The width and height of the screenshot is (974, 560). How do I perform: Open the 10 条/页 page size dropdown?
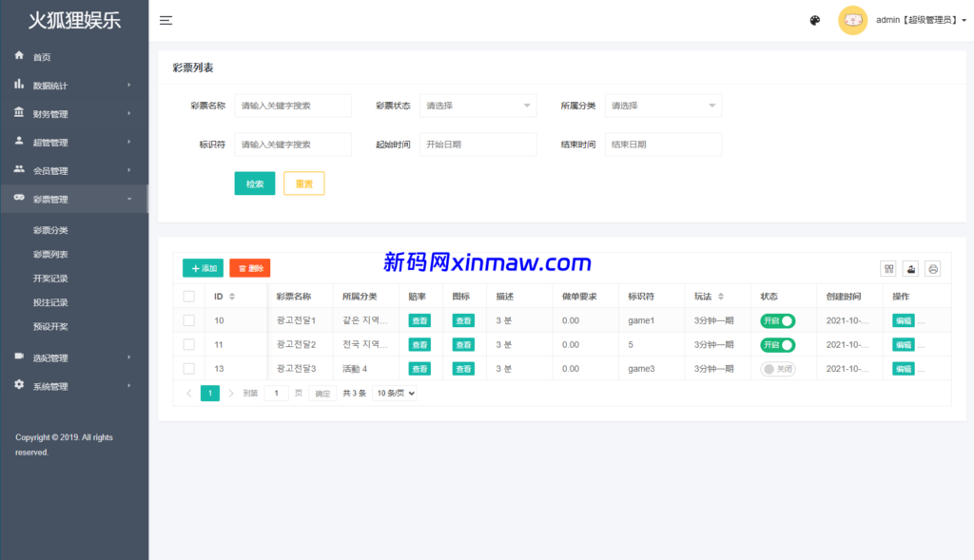tap(395, 393)
